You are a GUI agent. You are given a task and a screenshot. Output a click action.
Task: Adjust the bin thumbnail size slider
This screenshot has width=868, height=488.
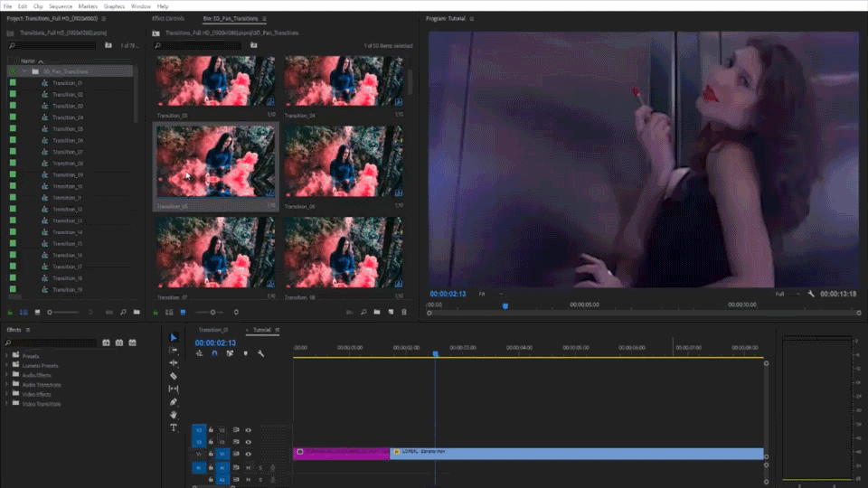click(209, 313)
